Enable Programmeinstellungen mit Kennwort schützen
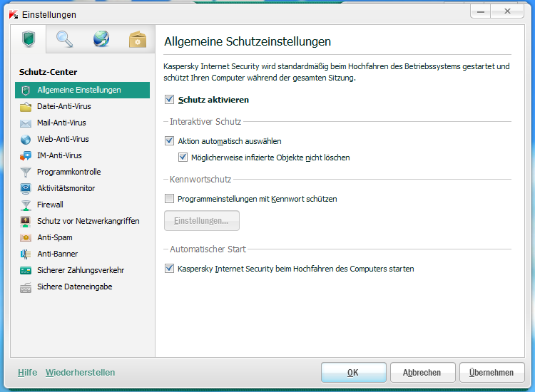This screenshot has height=392, width=535. point(169,198)
